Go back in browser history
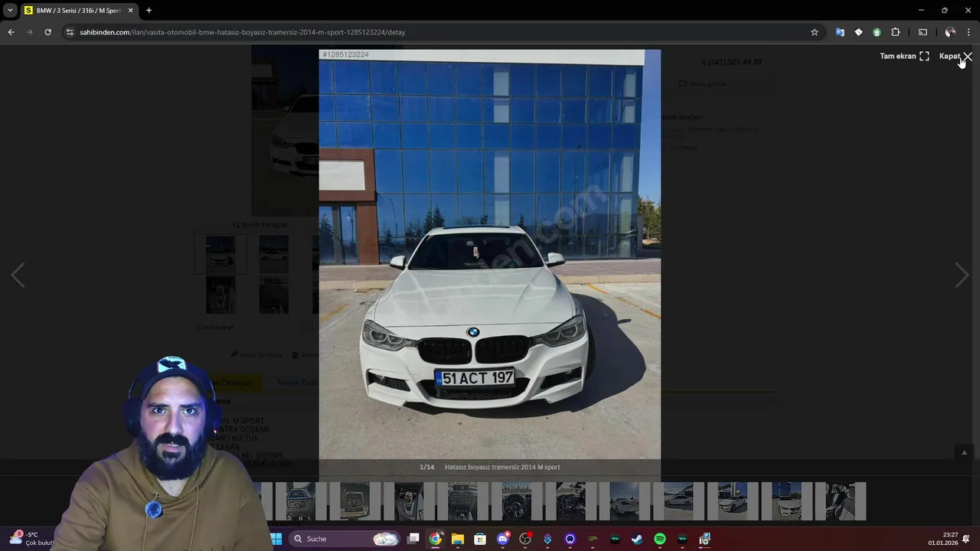Viewport: 980px width, 551px height. pyautogui.click(x=11, y=32)
